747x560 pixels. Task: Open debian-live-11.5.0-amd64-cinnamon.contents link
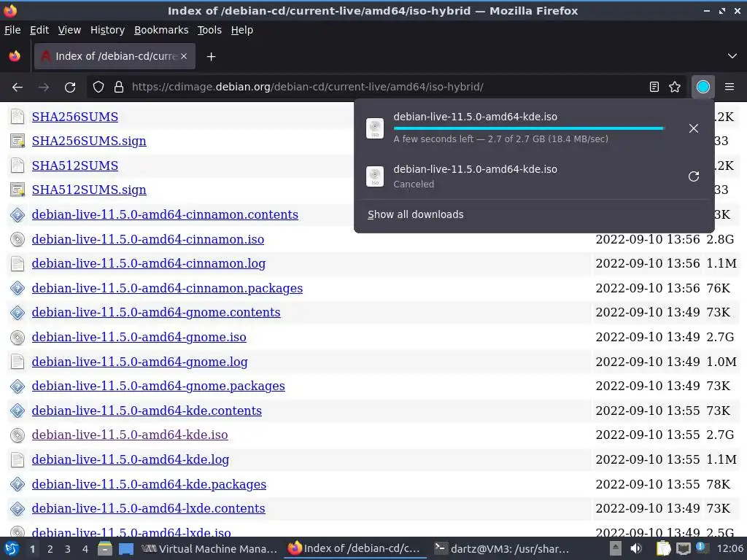coord(165,215)
